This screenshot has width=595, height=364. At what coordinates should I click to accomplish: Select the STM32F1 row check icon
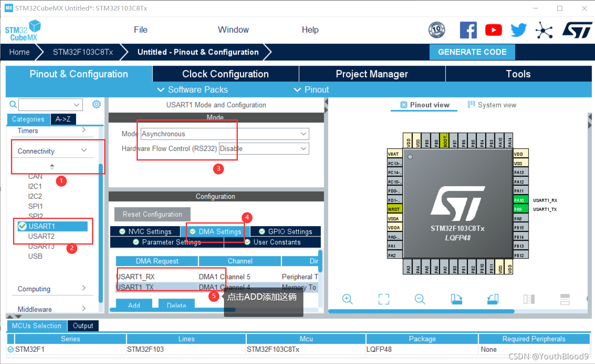pos(11,349)
